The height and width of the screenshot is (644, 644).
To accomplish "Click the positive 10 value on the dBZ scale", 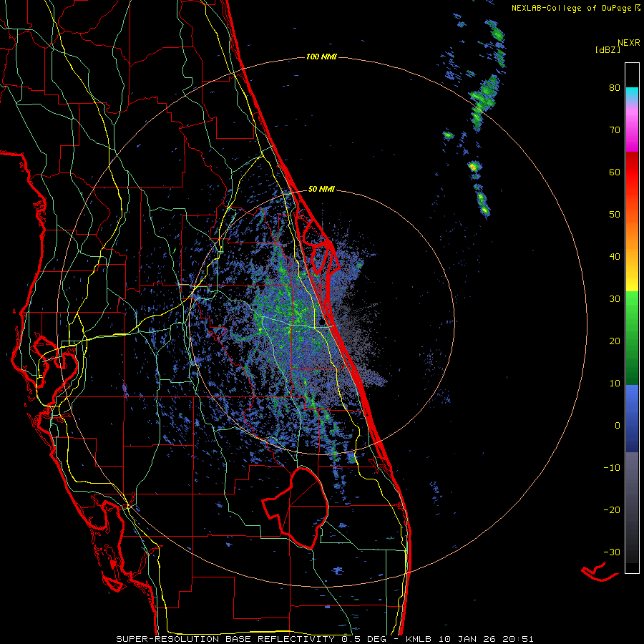I will (x=615, y=384).
